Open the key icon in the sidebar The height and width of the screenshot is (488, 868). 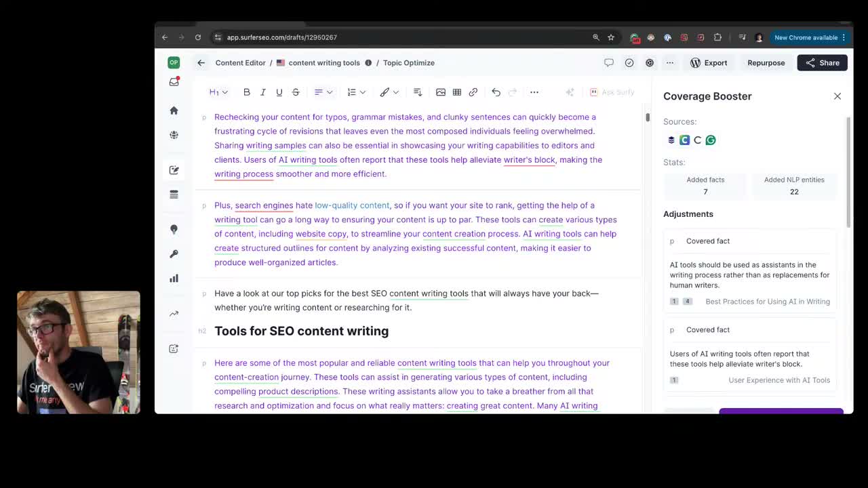pos(174,254)
